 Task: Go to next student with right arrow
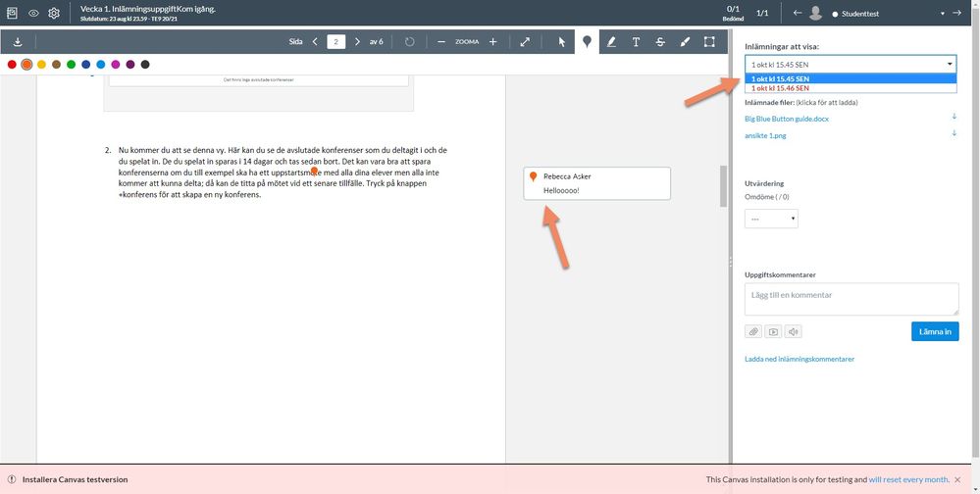(956, 13)
